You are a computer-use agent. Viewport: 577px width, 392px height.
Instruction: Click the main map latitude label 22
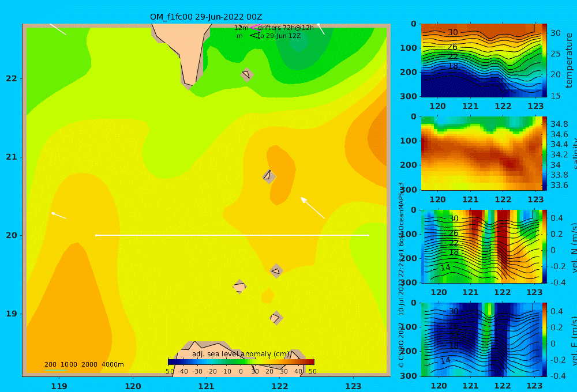pyautogui.click(x=12, y=78)
